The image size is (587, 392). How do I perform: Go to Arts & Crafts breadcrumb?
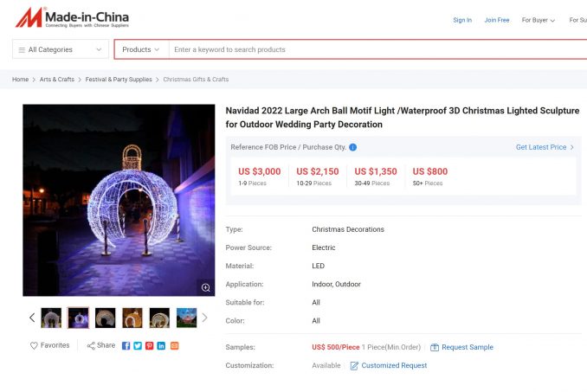pos(57,80)
